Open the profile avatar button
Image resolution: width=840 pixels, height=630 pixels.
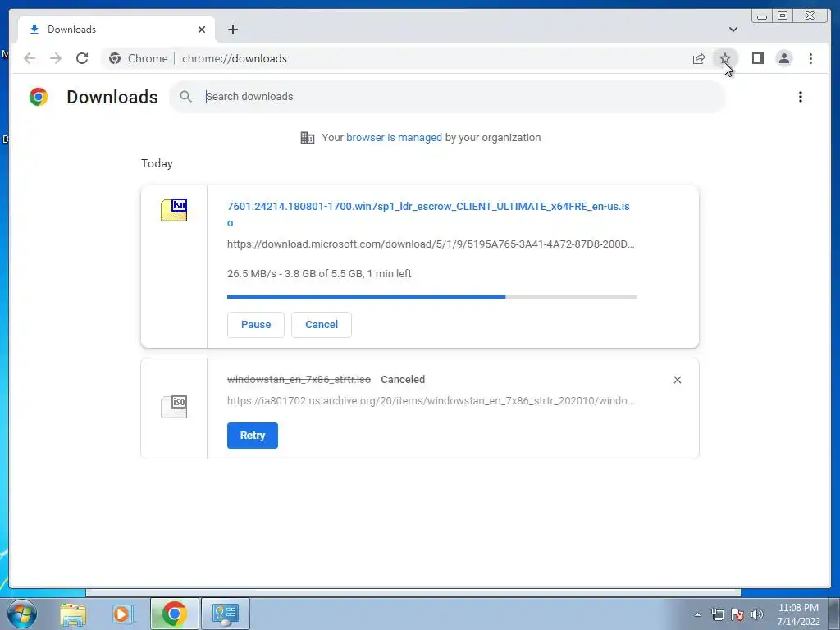783,58
